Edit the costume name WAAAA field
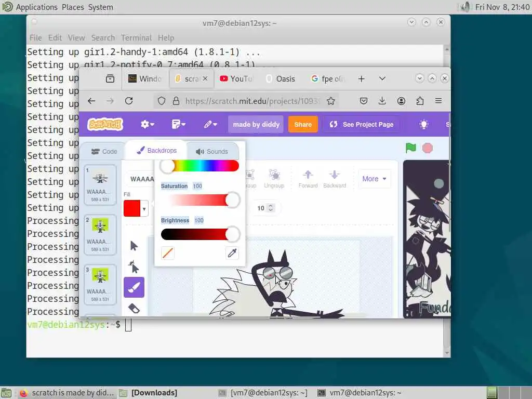This screenshot has height=399, width=532. 139,179
